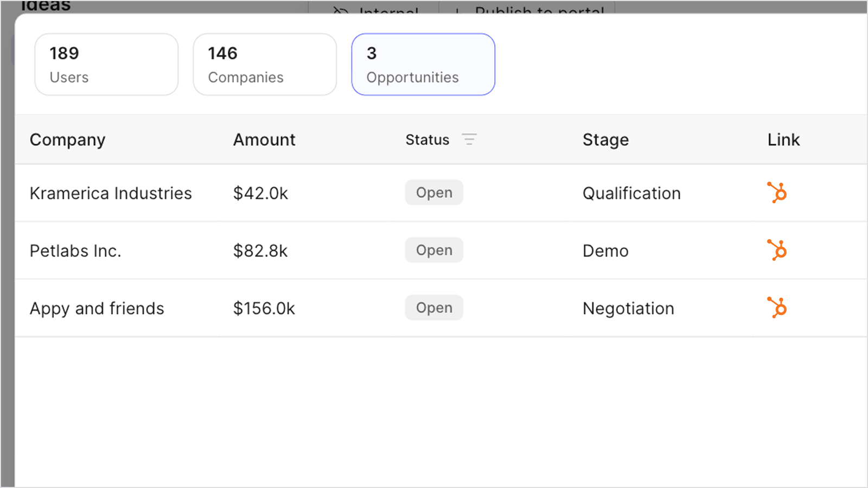The width and height of the screenshot is (868, 488).
Task: Click the Company column header
Action: (68, 140)
